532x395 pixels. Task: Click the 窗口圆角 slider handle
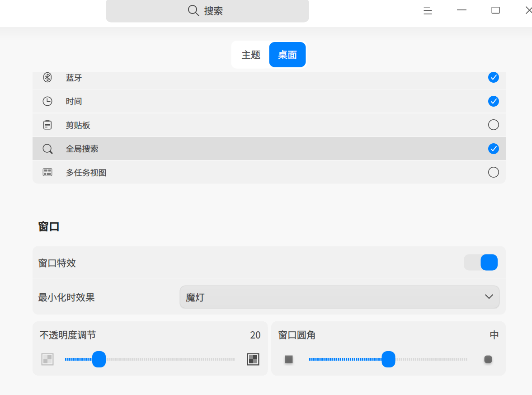[388, 359]
